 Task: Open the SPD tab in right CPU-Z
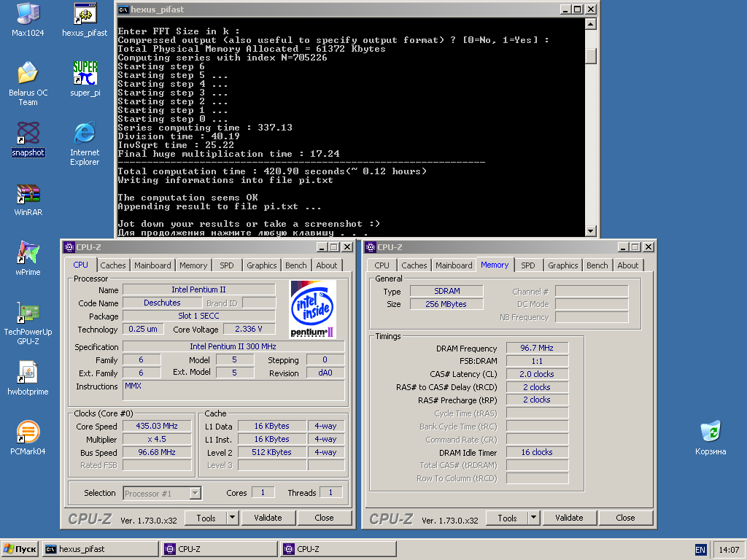[528, 265]
